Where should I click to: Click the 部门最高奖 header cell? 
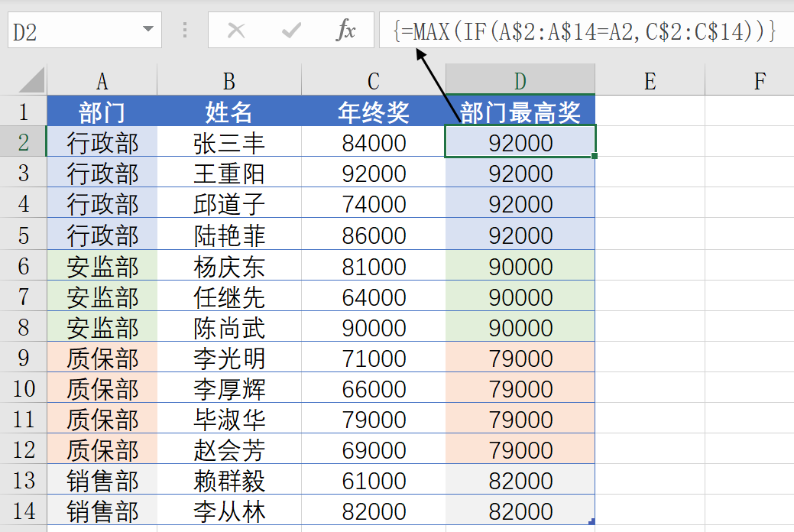(x=520, y=112)
